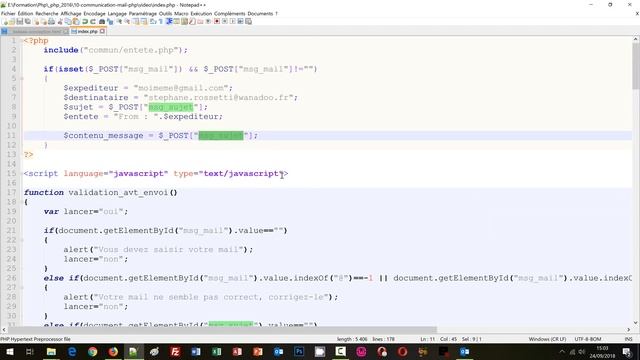Click the function name validation_avt_envoi
Image resolution: width=640 pixels, height=360 pixels.
118,193
